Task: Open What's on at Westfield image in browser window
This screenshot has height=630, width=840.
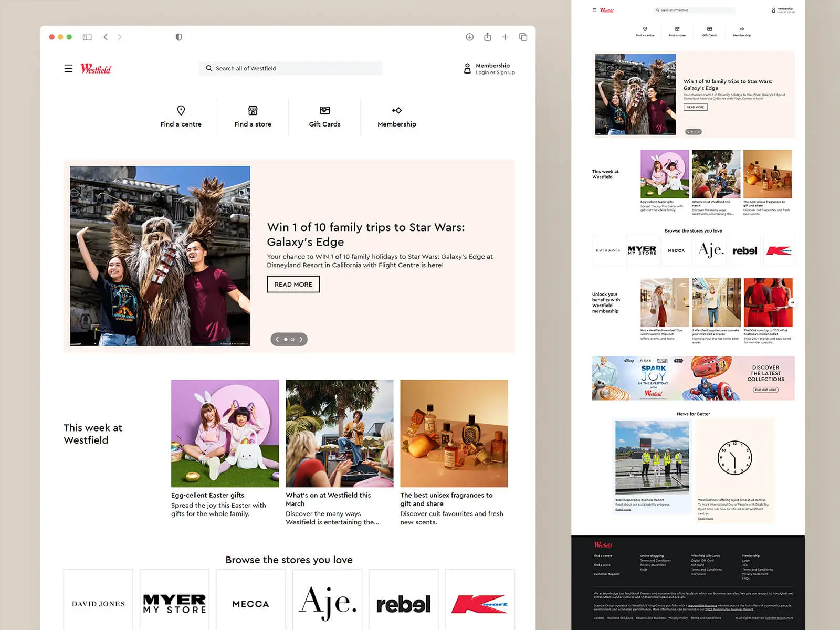Action: (339, 434)
